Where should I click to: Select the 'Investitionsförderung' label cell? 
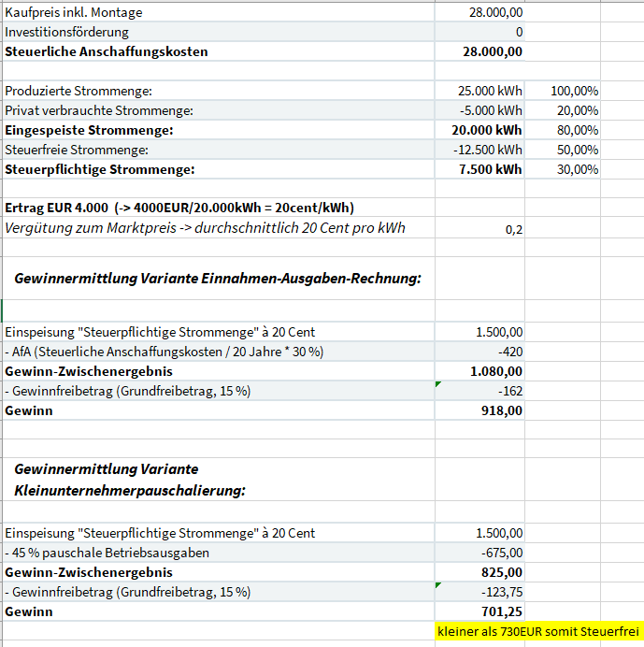[218, 32]
